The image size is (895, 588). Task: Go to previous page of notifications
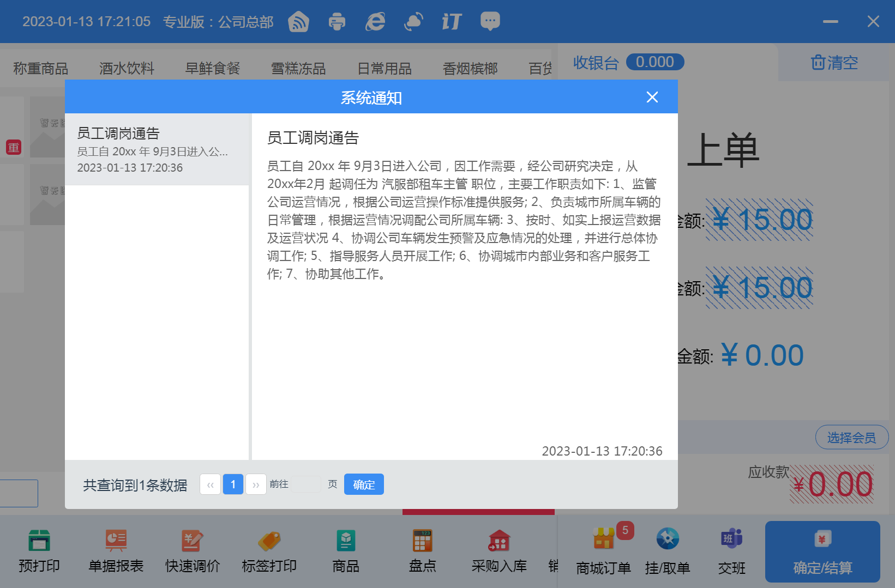click(x=210, y=484)
